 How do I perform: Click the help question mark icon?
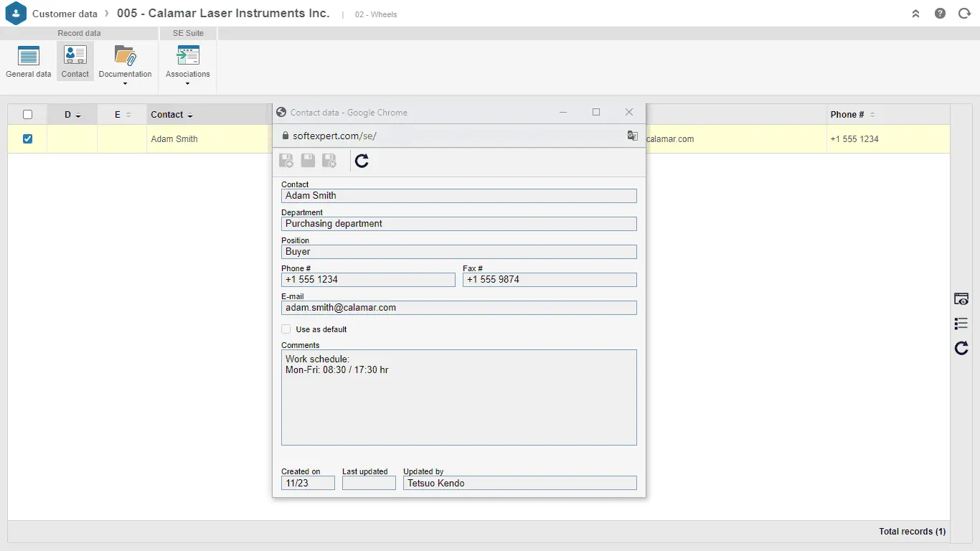[940, 14]
